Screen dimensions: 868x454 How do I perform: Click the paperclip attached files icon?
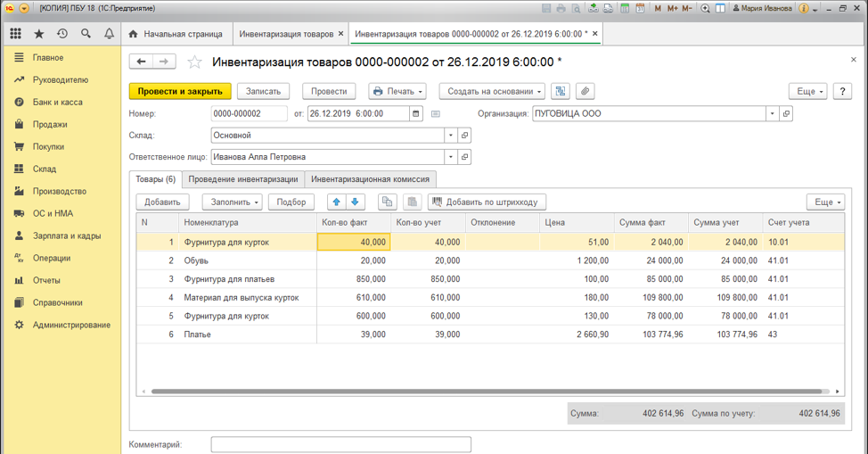pos(584,91)
